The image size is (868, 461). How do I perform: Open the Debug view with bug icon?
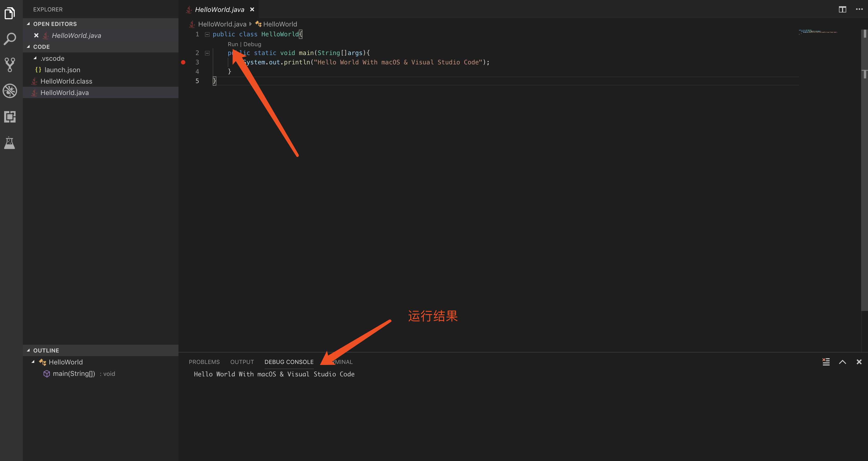pos(10,91)
